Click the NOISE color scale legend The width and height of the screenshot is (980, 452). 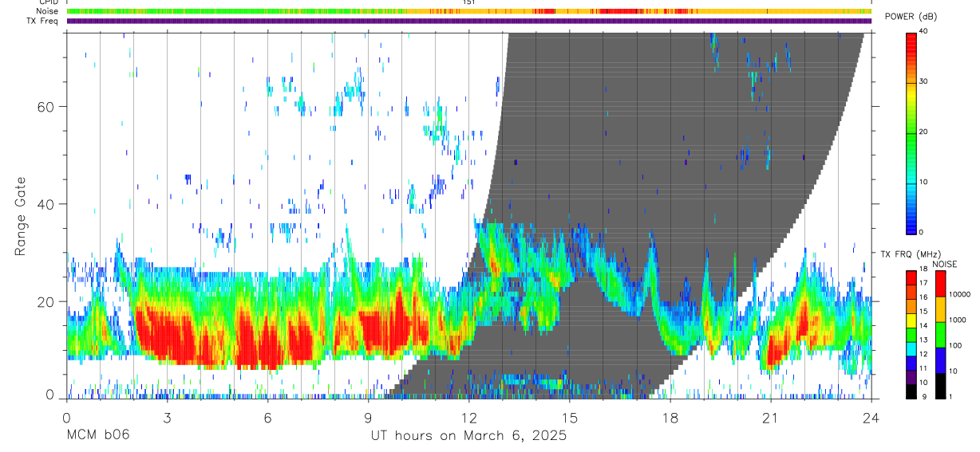941,335
